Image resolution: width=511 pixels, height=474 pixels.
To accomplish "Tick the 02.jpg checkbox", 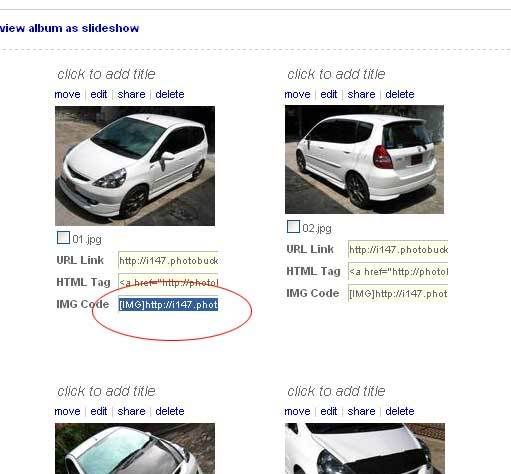I will [x=293, y=227].
